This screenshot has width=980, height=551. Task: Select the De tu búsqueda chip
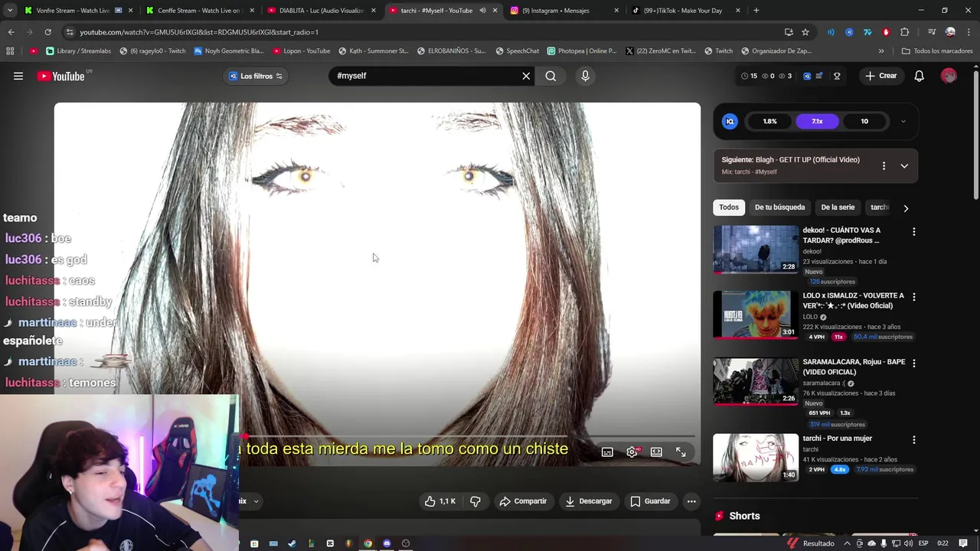click(x=779, y=207)
